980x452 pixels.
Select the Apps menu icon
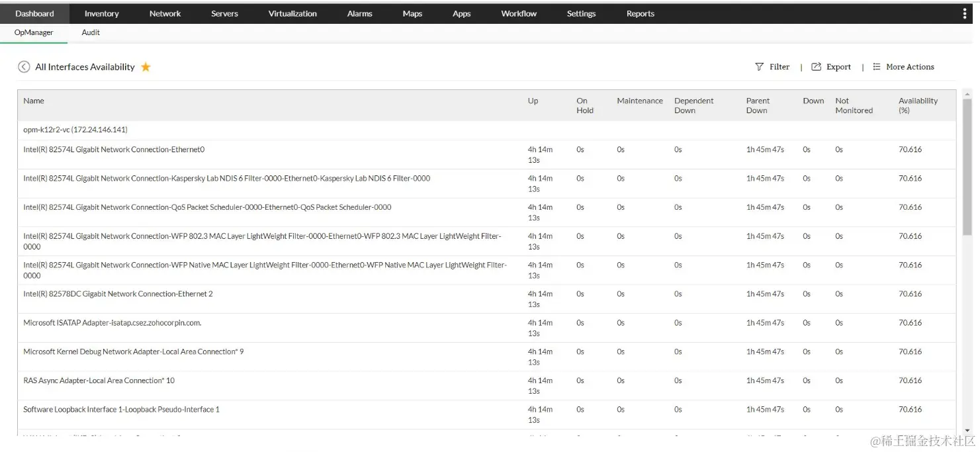point(461,13)
